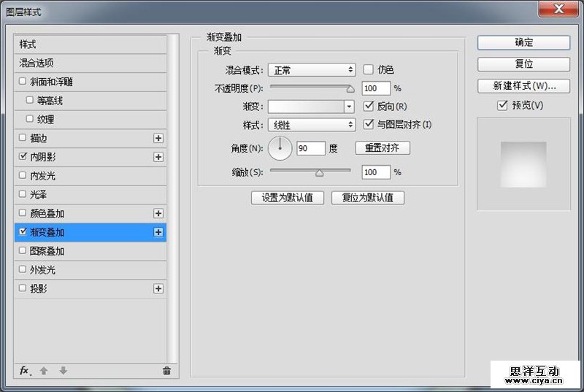The height and width of the screenshot is (392, 584).
Task: Enable the 仿色 checkbox
Action: click(x=369, y=69)
